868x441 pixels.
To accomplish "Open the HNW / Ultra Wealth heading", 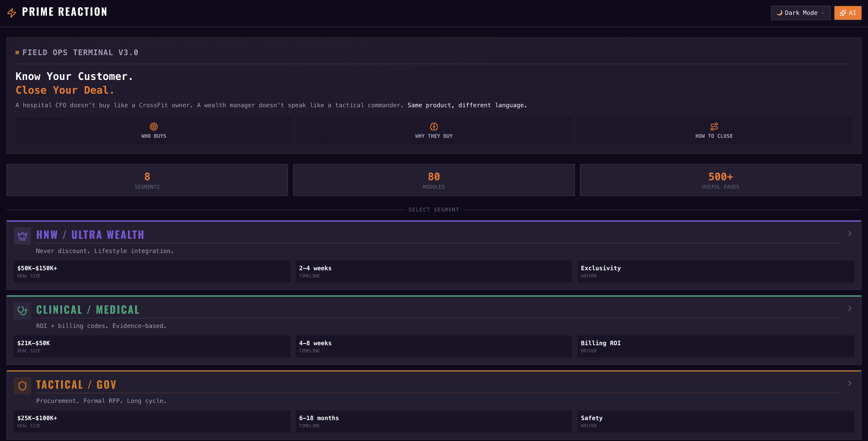I will click(x=90, y=235).
